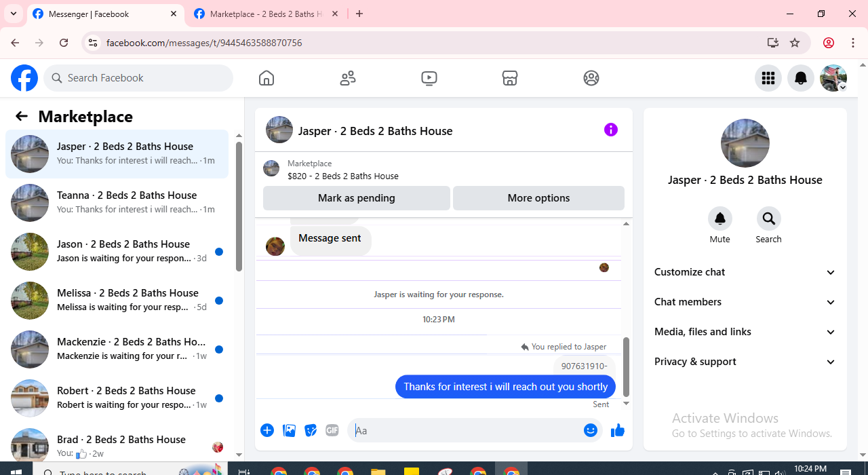Open Facebook home via the logo
This screenshot has width=868, height=475.
click(x=24, y=78)
